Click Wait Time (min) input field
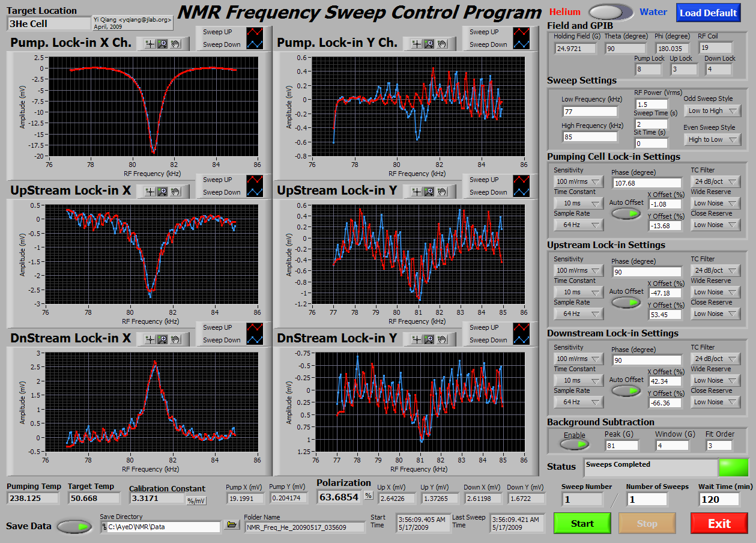 (x=719, y=499)
